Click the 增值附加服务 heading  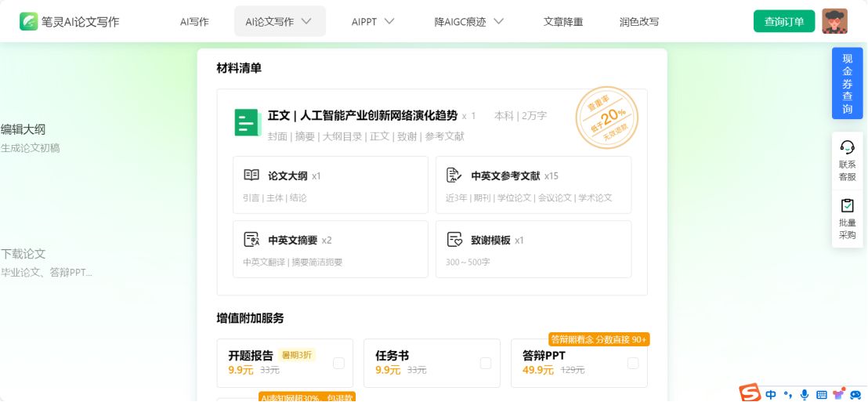click(250, 318)
